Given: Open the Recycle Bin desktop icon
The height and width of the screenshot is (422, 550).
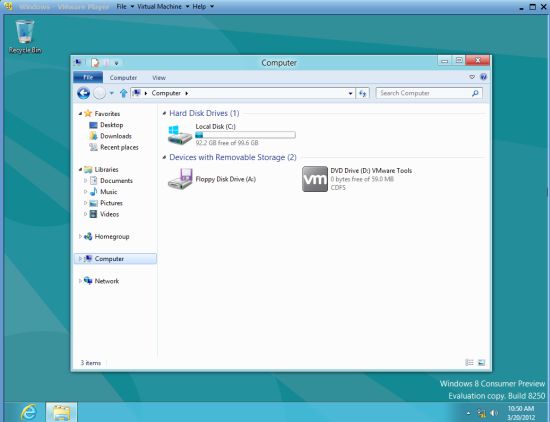Looking at the screenshot, I should coord(25,37).
